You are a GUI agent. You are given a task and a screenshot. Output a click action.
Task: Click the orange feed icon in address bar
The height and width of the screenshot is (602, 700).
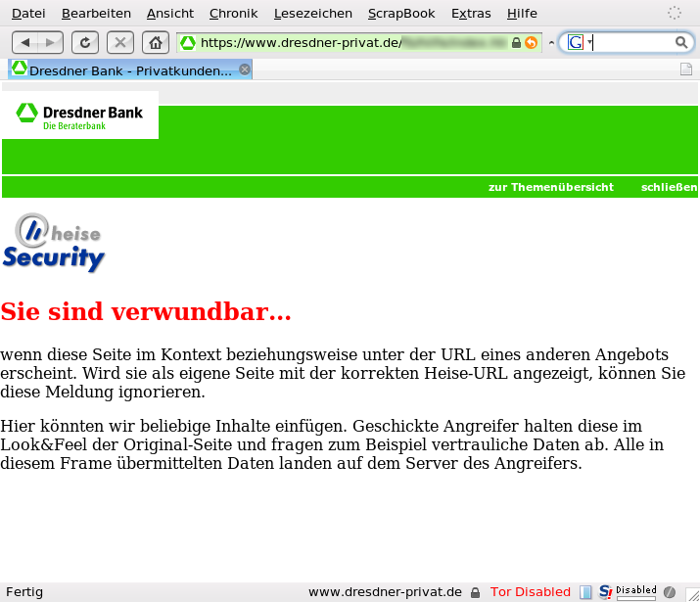(531, 43)
